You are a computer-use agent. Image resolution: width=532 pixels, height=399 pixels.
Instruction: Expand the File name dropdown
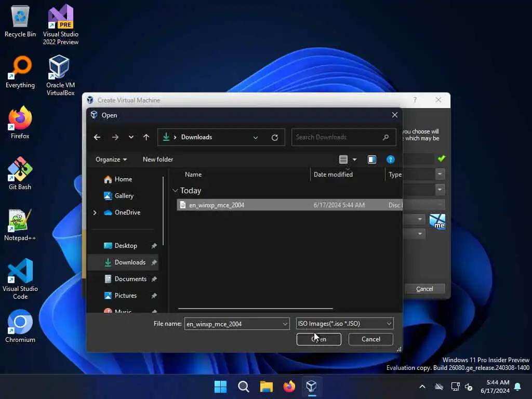(x=285, y=324)
